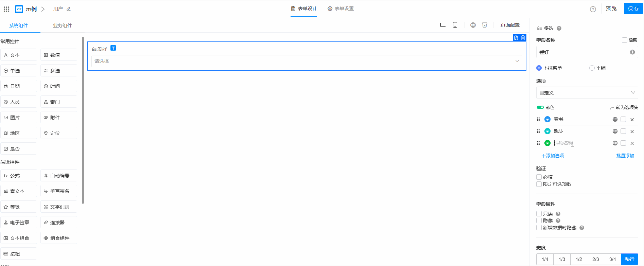Toggle the 彩色 switch off
The image size is (644, 266).
pos(540,107)
